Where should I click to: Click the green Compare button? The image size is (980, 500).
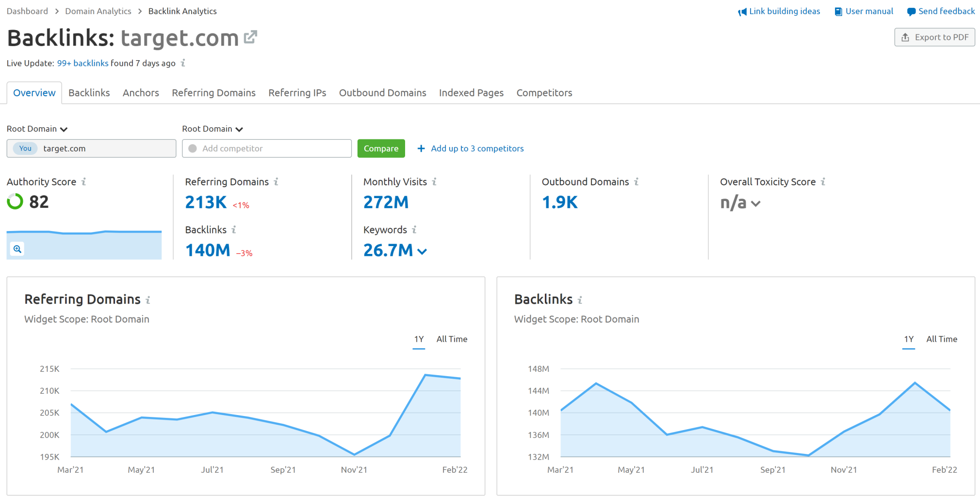381,149
